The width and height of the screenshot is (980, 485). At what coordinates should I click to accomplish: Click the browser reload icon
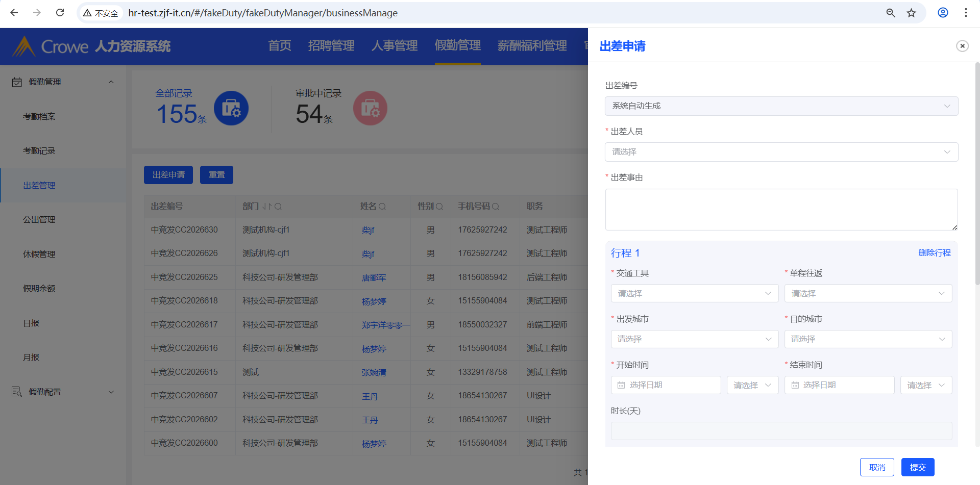60,13
